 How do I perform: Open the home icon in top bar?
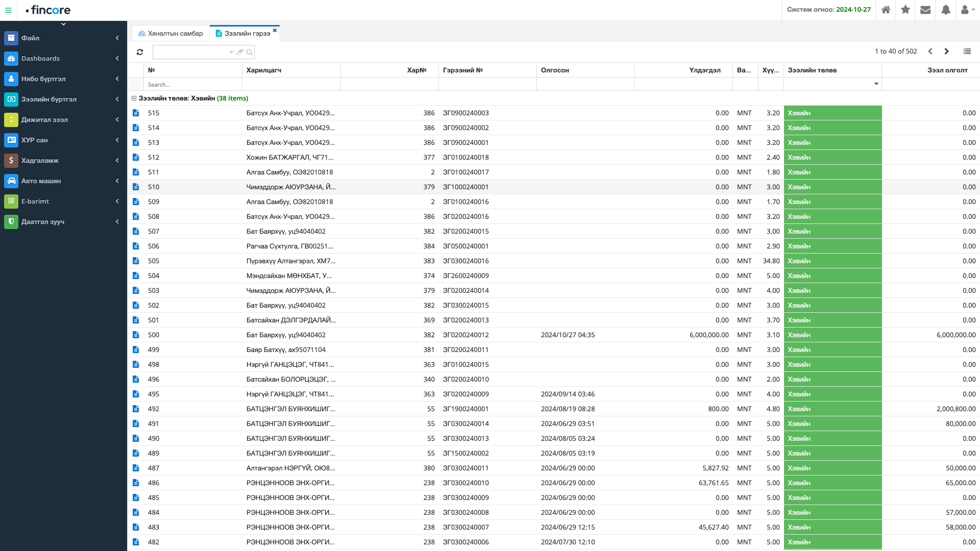(x=886, y=10)
